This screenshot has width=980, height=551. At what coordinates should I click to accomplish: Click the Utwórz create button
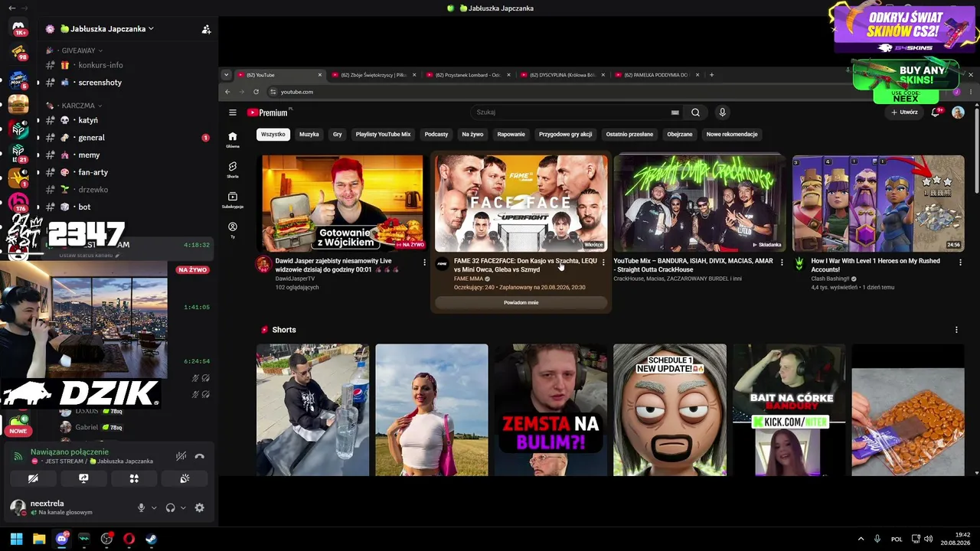click(904, 112)
